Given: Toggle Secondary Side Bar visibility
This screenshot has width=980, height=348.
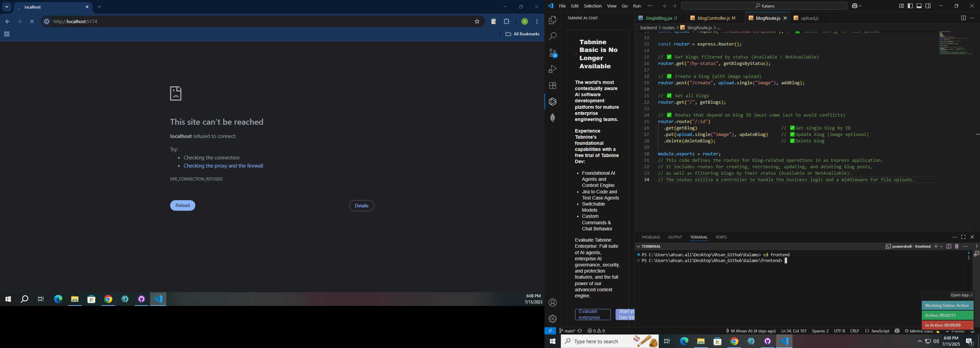Looking at the screenshot, I should 928,6.
